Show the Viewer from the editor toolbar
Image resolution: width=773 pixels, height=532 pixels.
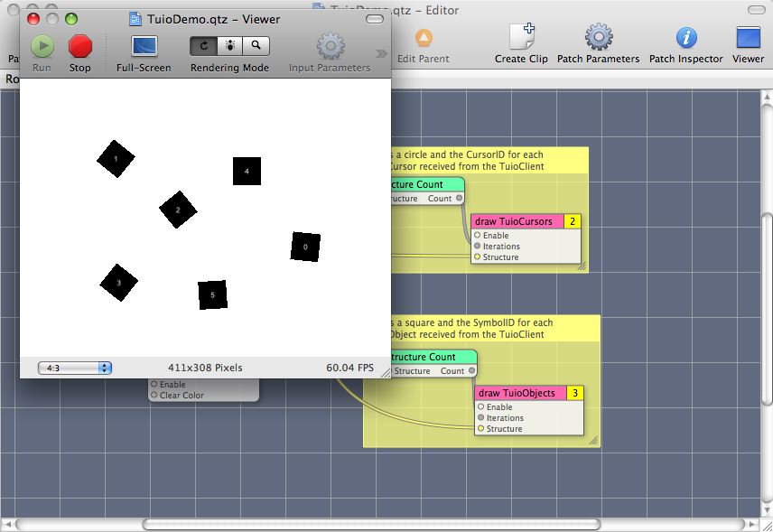pos(748,38)
